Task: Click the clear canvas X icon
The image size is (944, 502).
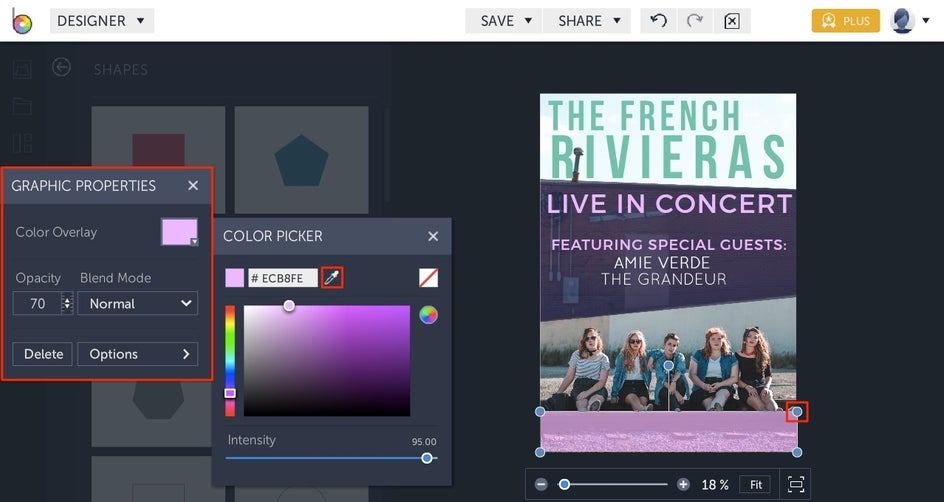Action: coord(731,20)
